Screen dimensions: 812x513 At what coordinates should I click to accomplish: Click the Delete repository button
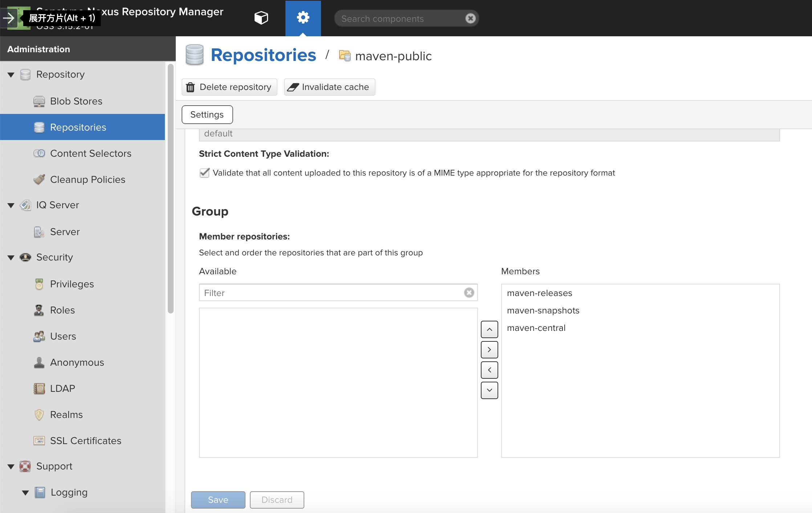229,87
